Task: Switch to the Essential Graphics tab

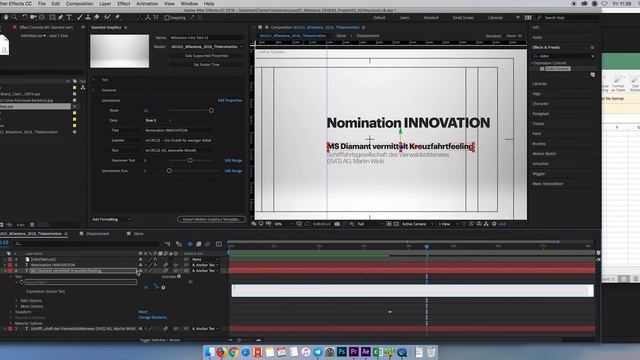Action: tap(106, 27)
